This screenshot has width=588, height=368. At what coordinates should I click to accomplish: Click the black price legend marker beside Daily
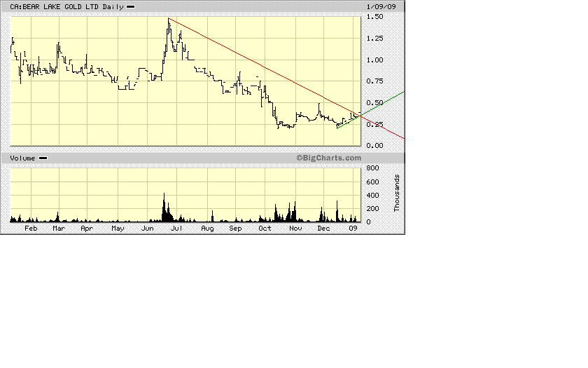click(130, 7)
